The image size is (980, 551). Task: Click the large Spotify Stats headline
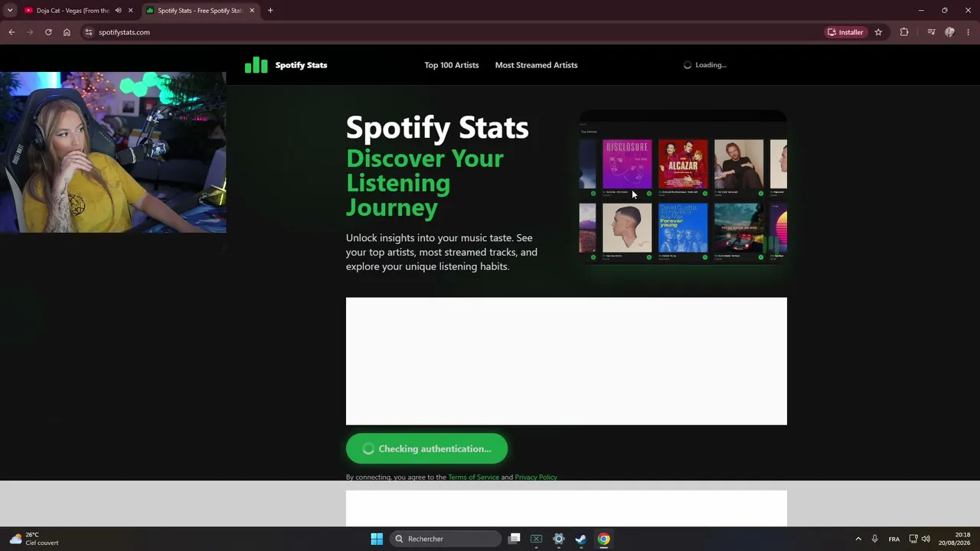(x=437, y=127)
